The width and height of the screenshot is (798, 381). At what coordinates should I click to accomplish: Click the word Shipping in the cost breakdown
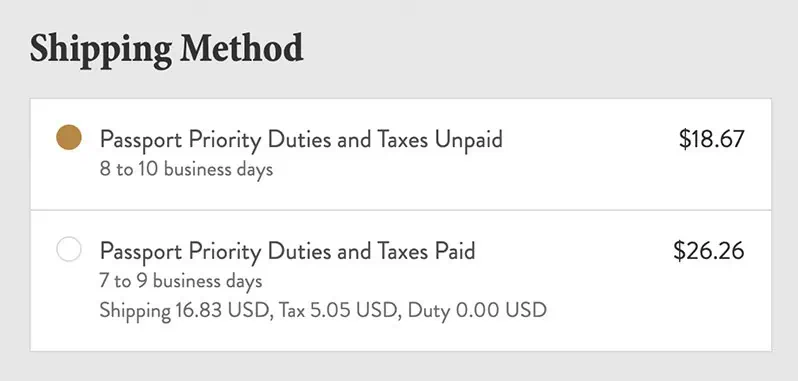click(x=135, y=310)
